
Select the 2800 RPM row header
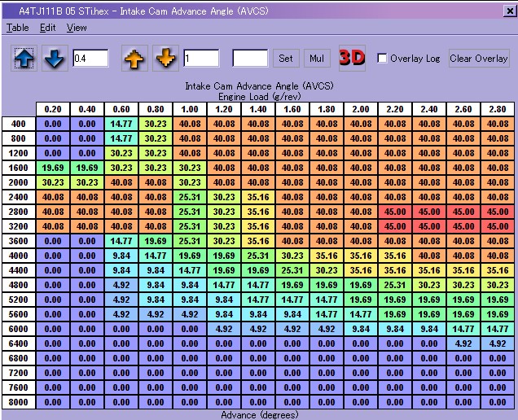point(19,212)
